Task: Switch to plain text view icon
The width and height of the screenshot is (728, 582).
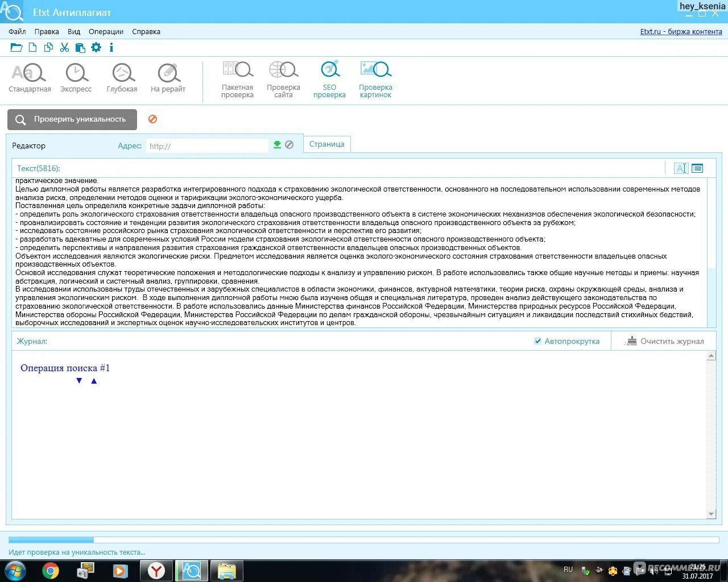Action: [681, 168]
